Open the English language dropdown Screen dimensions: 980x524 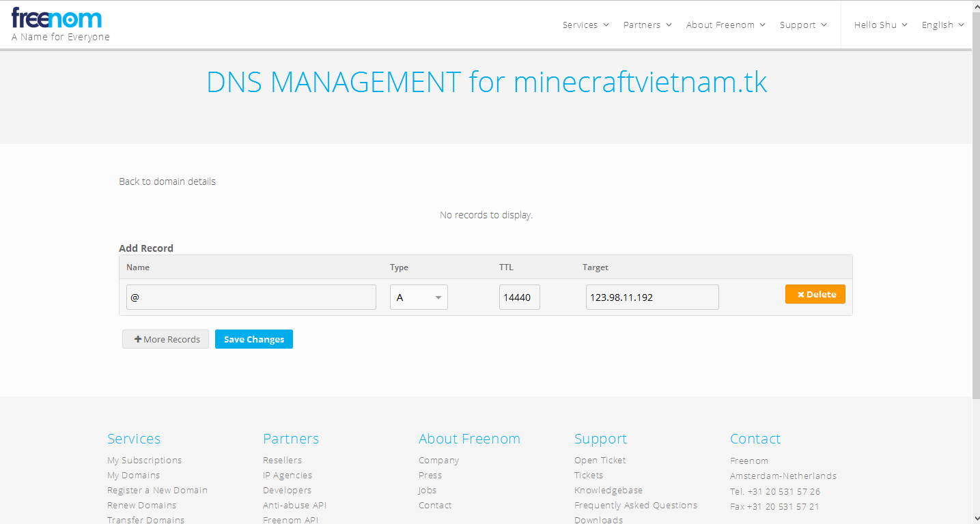click(943, 25)
